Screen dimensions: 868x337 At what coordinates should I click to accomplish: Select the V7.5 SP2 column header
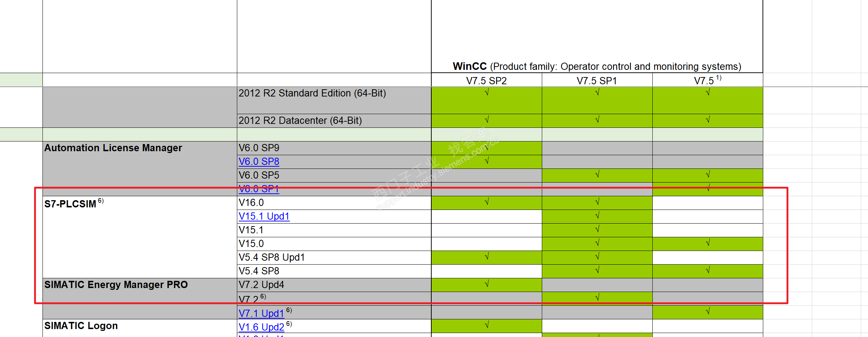point(486,80)
